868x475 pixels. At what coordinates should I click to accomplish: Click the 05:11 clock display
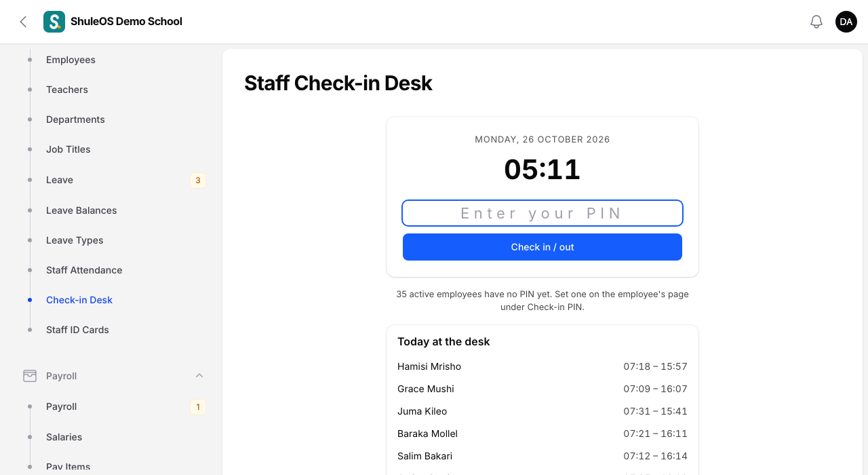tap(542, 170)
